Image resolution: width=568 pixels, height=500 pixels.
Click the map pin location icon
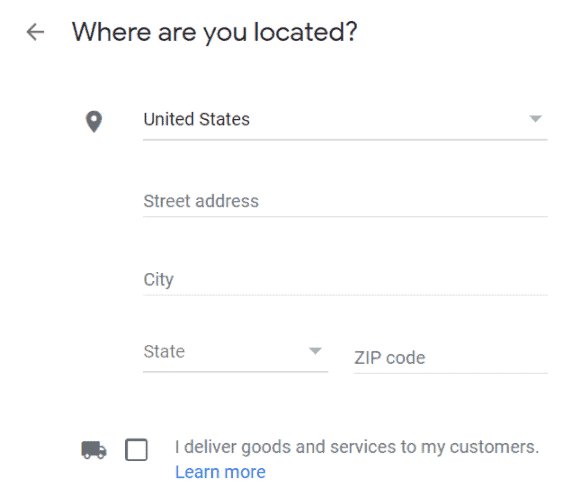click(94, 121)
